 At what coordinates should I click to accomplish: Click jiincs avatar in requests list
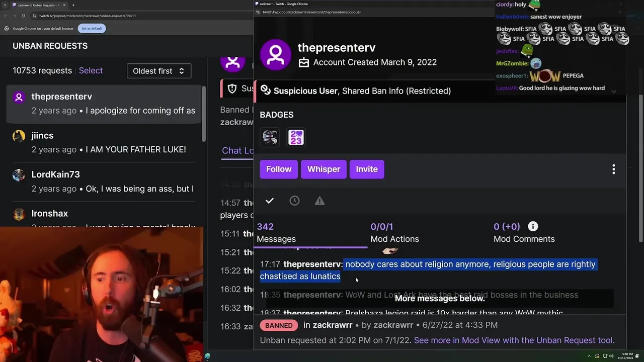(19, 136)
